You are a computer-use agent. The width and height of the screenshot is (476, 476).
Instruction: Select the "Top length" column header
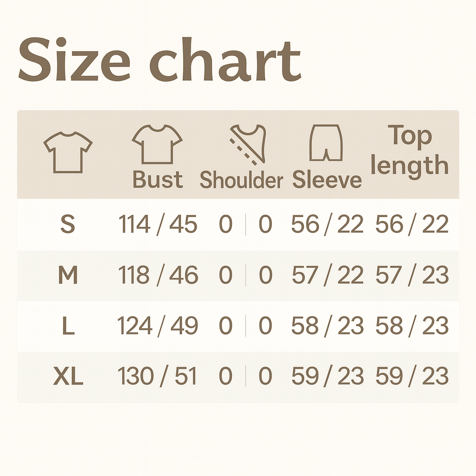410,151
